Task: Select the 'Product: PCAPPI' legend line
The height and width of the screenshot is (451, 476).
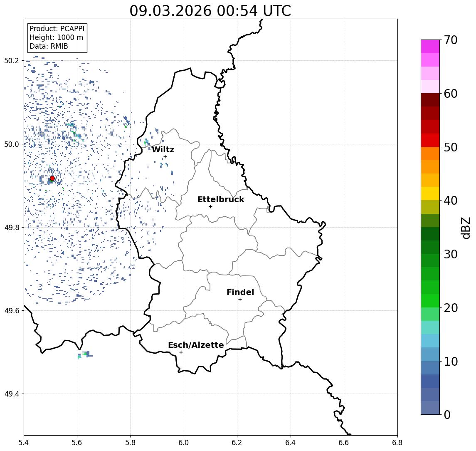Action: [57, 29]
